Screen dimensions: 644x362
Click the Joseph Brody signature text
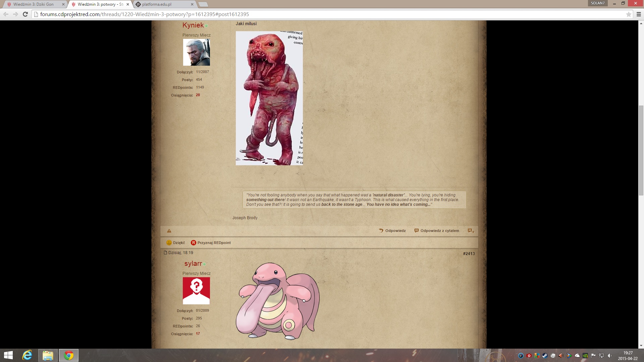coord(245,218)
